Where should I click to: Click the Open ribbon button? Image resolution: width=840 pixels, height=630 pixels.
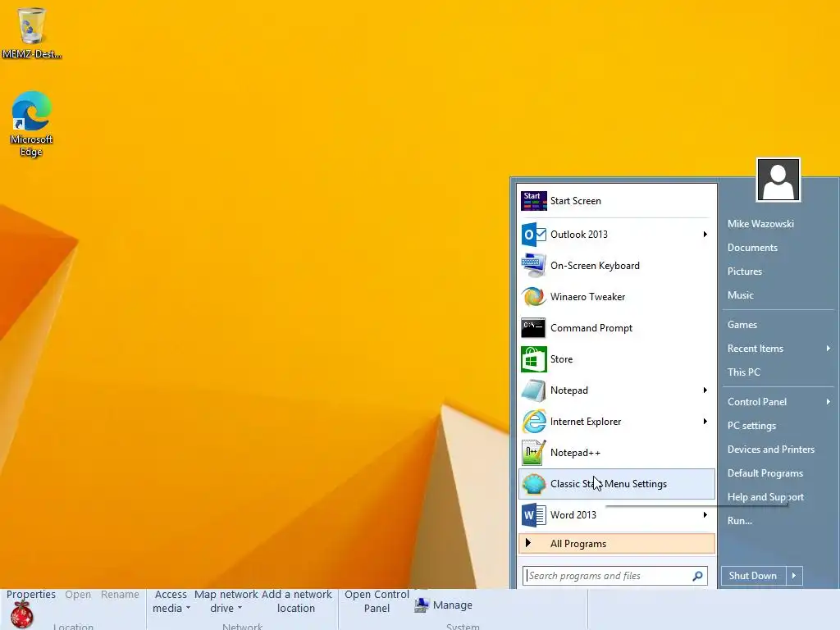78,594
